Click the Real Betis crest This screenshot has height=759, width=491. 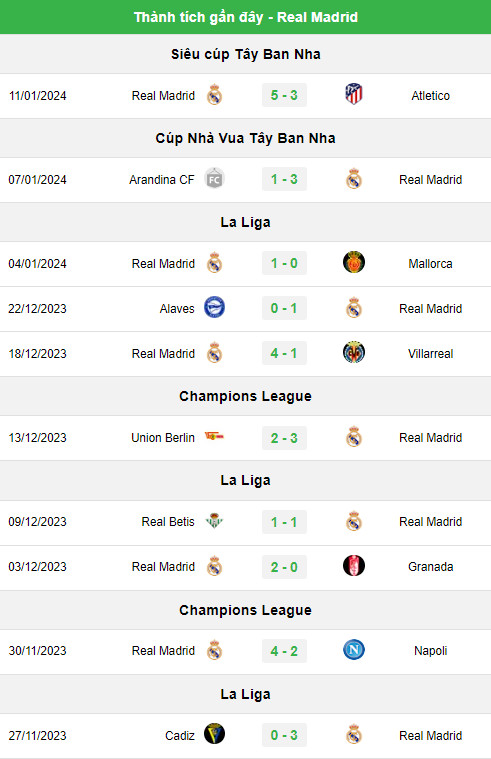point(214,521)
